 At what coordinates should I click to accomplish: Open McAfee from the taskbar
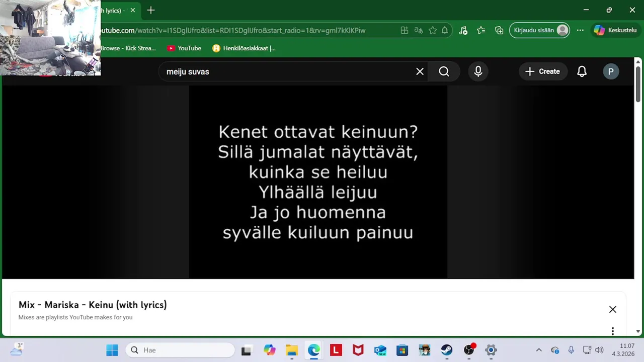[x=358, y=350]
